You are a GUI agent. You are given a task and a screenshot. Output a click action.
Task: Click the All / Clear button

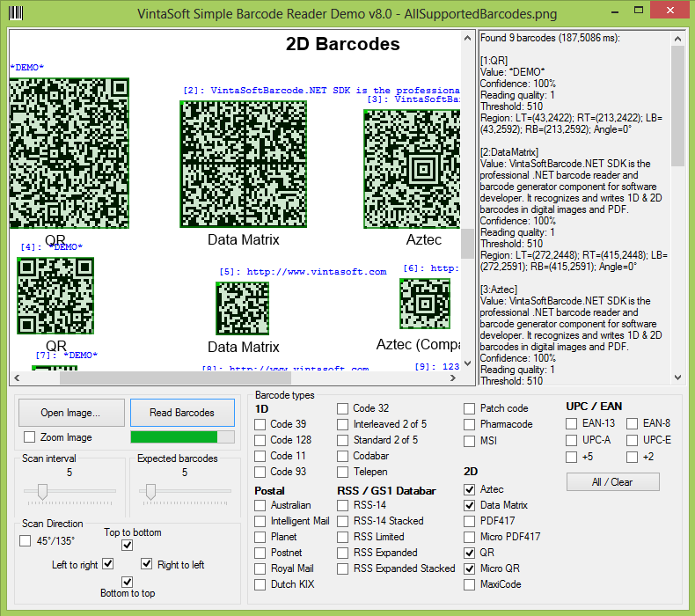click(x=612, y=482)
